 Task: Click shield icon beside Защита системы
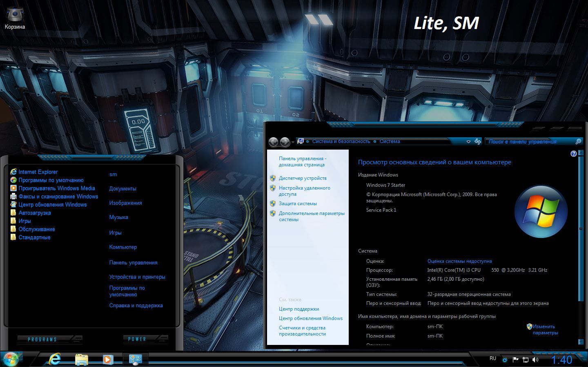pyautogui.click(x=273, y=203)
